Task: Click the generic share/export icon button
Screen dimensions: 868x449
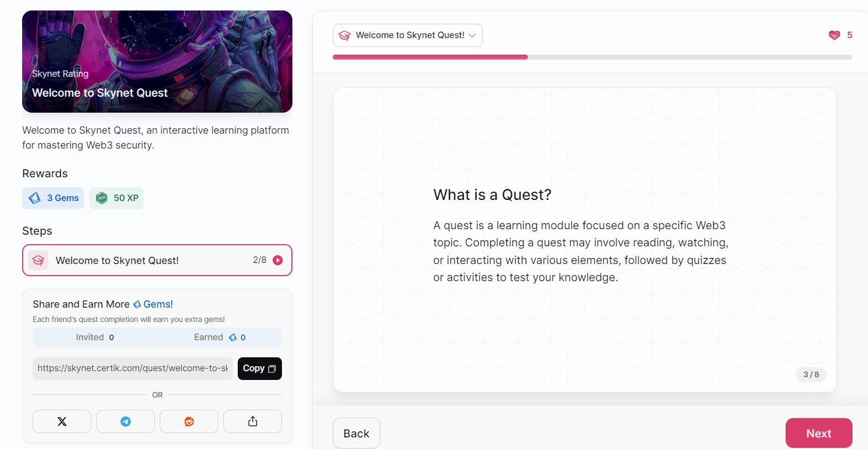Action: (x=253, y=421)
